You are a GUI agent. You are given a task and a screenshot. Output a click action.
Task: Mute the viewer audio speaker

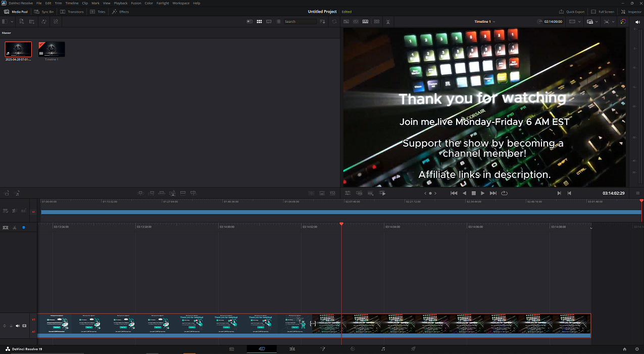click(x=637, y=22)
